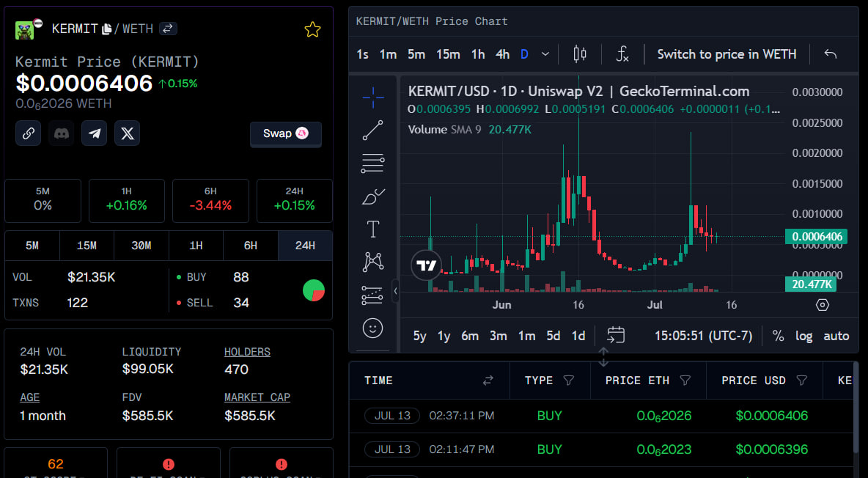This screenshot has height=478, width=868.
Task: Click the Swap button
Action: 286,133
